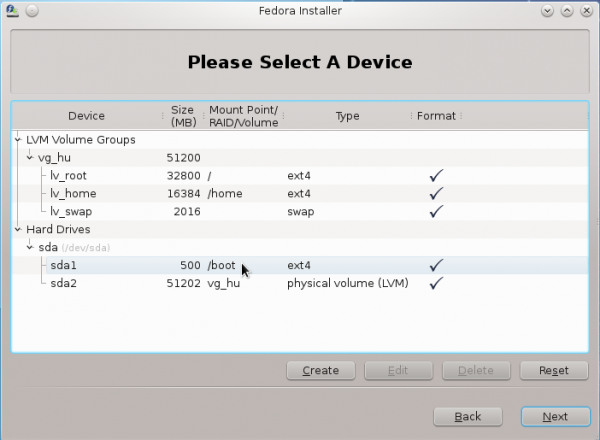Collapse the vg_hu volume group
Image resolution: width=600 pixels, height=440 pixels.
31,158
